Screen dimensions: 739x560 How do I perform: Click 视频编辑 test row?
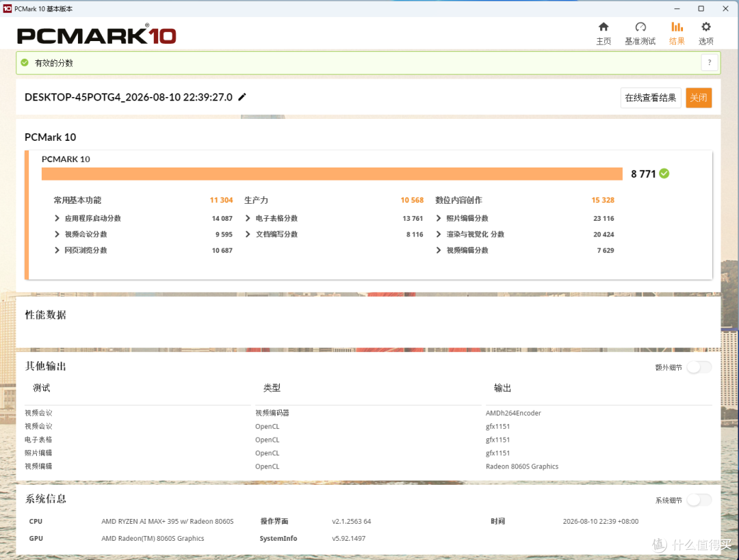point(38,466)
